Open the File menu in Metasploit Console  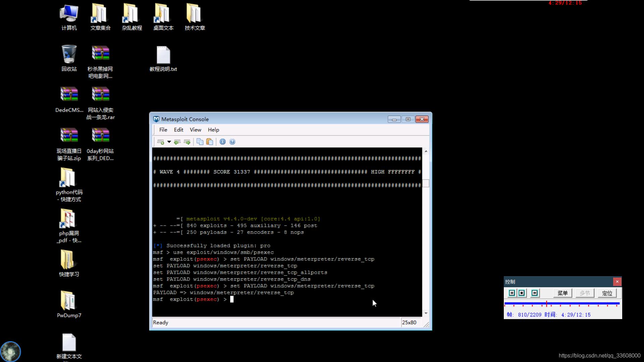coord(163,130)
